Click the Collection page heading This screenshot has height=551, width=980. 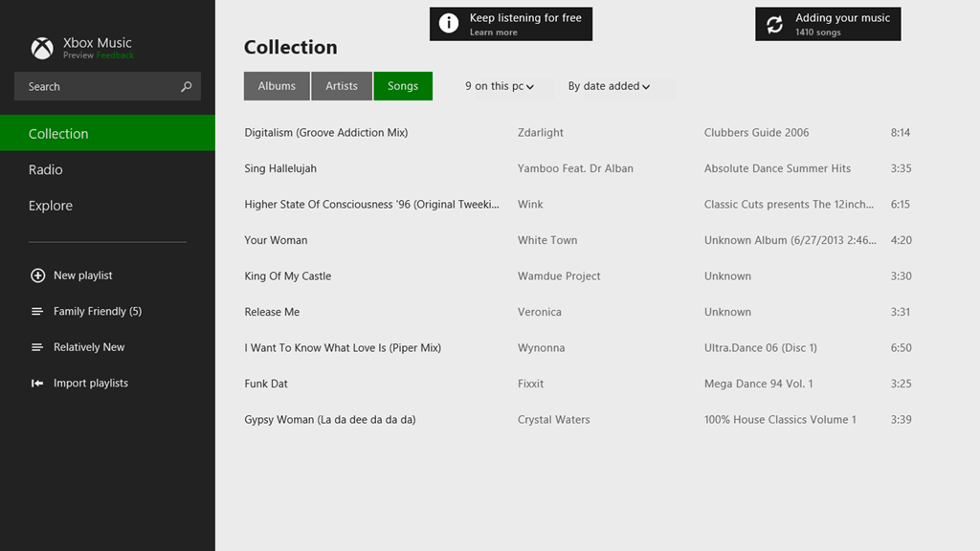click(291, 48)
